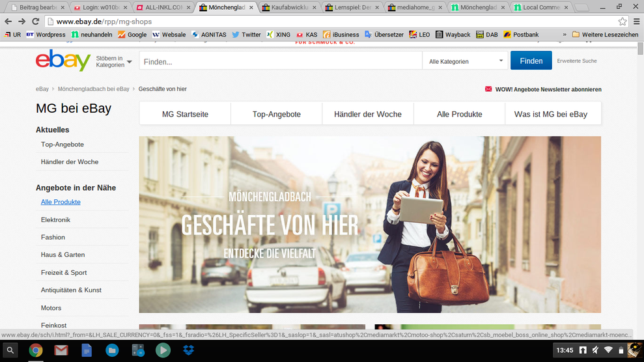Select Antiquitäten & Kunst in the sidebar
Viewport: 644px width, 362px height.
[x=70, y=290]
